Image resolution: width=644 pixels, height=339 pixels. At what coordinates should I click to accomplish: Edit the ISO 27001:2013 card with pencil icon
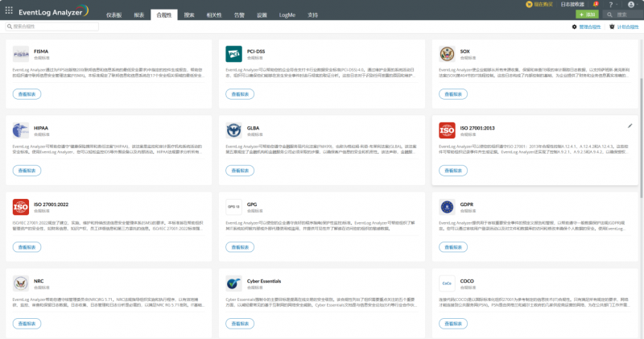tap(630, 126)
